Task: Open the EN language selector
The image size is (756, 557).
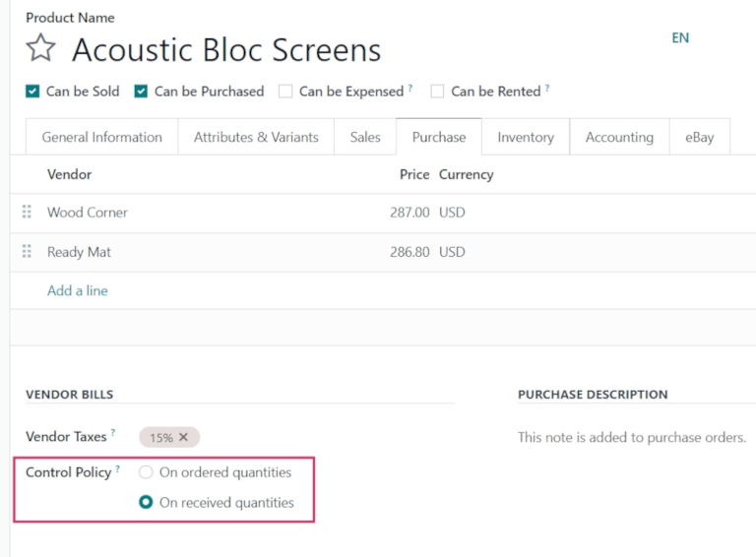Action: pyautogui.click(x=680, y=38)
